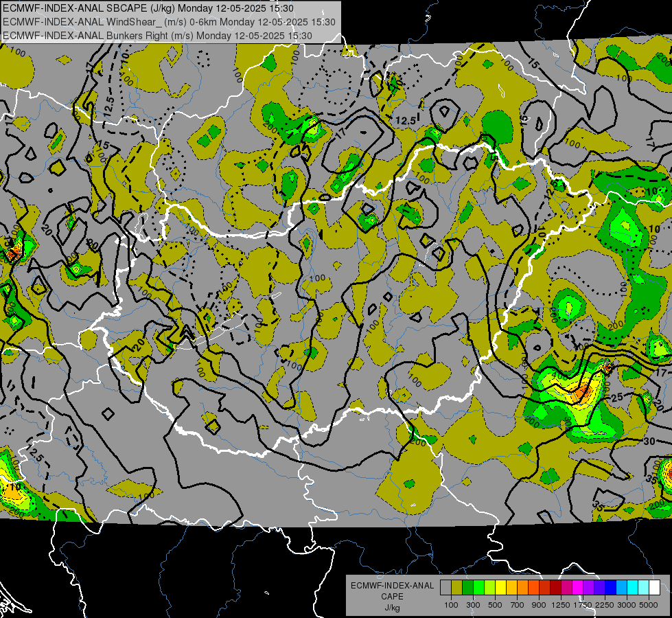The image size is (672, 618).
Task: Select the bright magenta legend swatch
Action: [577, 588]
